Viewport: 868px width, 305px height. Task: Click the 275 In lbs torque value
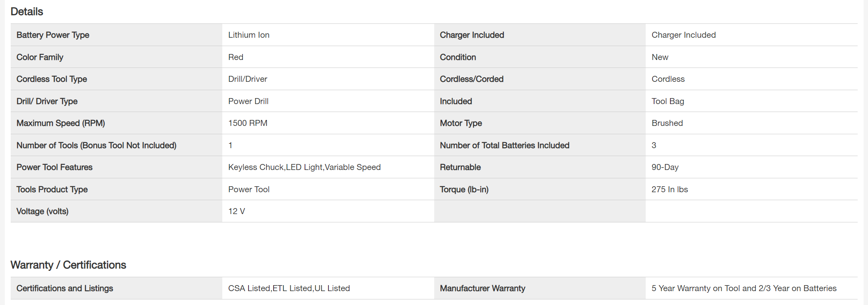[x=670, y=189]
